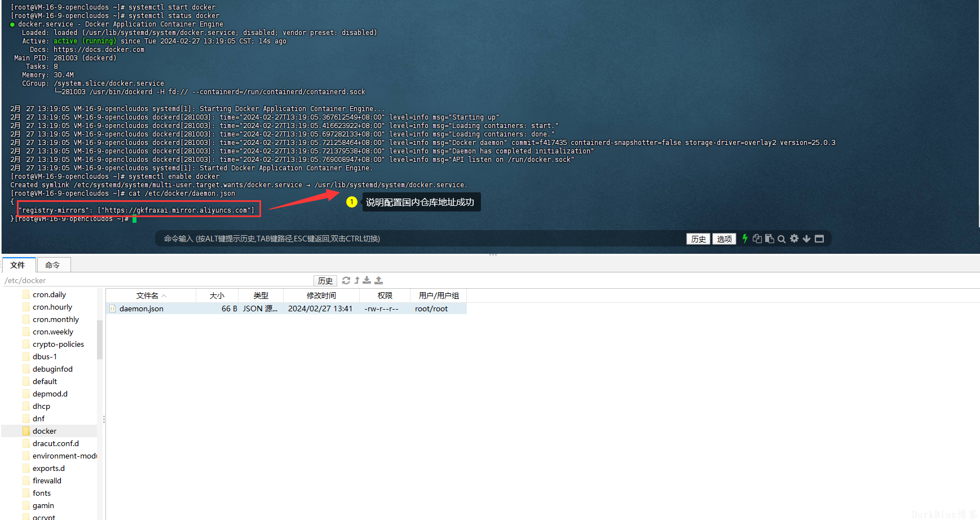Select dhcp folder in tree
This screenshot has height=520, width=980.
tap(41, 406)
